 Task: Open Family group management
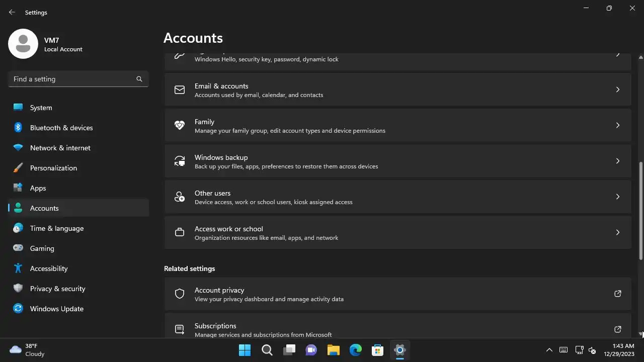coord(397,125)
